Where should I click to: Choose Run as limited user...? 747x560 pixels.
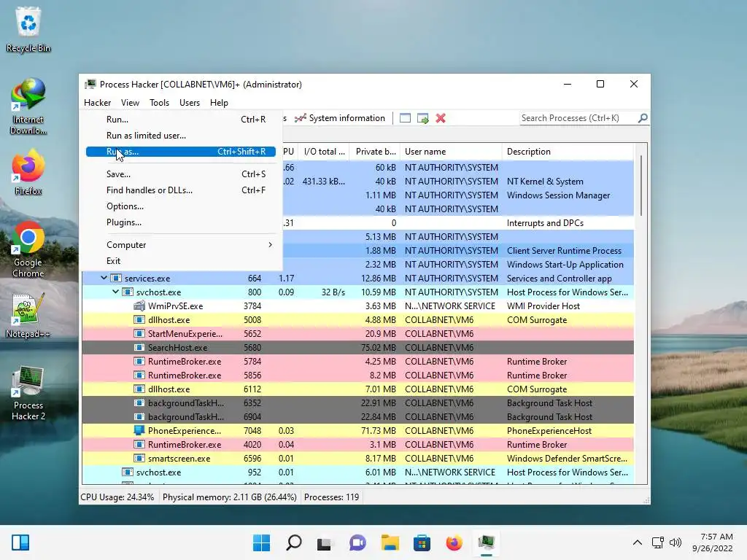(181, 136)
